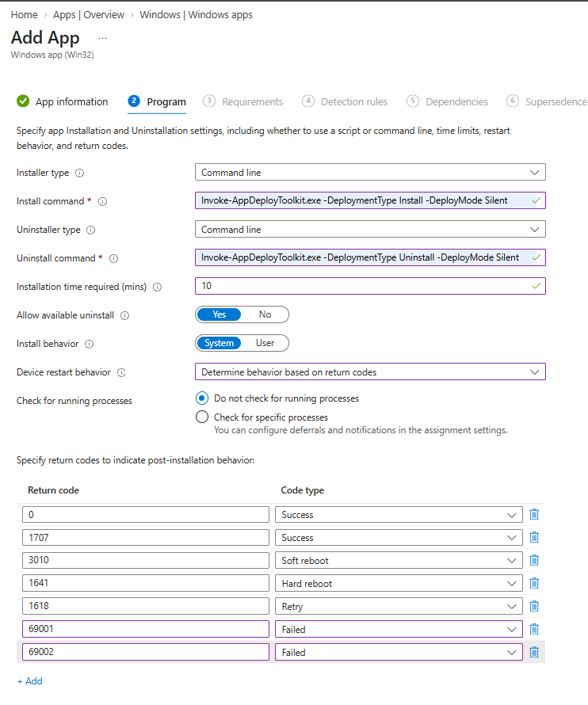
Task: Open the ellipsis menu beside Add App
Action: 102,38
